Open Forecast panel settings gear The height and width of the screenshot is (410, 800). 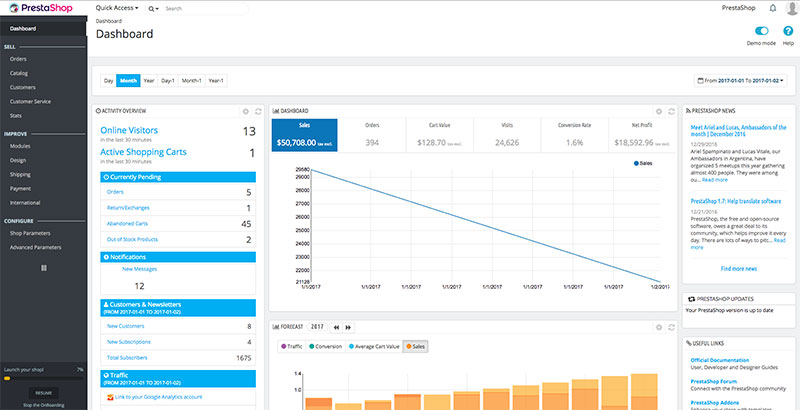(x=659, y=327)
